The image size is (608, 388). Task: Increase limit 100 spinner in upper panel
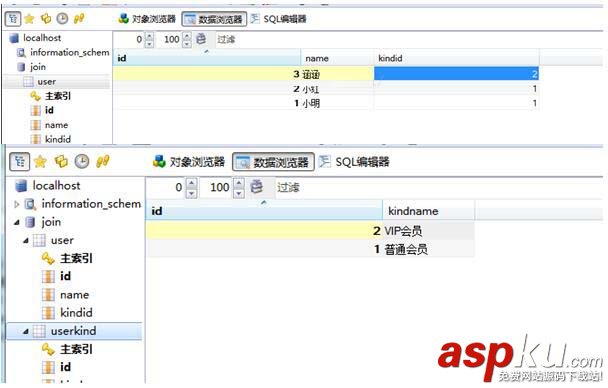click(187, 36)
